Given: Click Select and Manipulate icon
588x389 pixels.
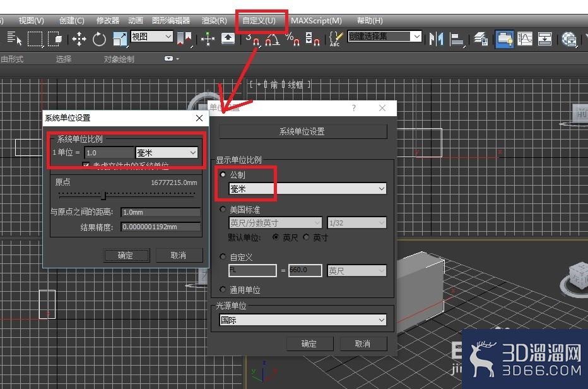Looking at the screenshot, I should tap(208, 39).
